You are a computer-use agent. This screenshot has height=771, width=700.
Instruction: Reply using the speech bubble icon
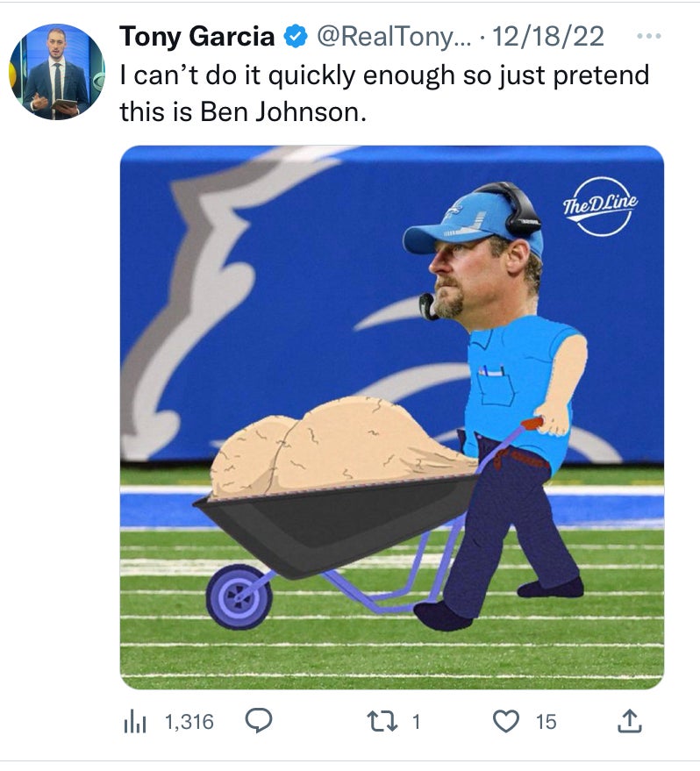[256, 721]
